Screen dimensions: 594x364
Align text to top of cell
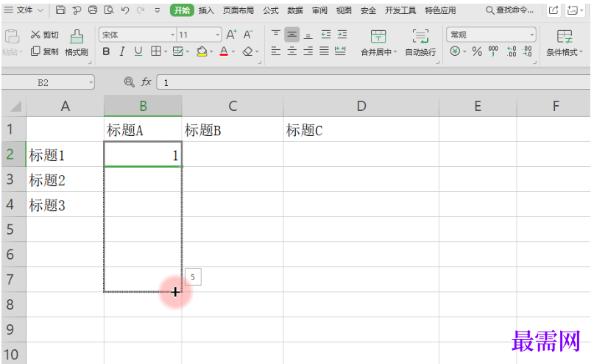click(x=276, y=35)
